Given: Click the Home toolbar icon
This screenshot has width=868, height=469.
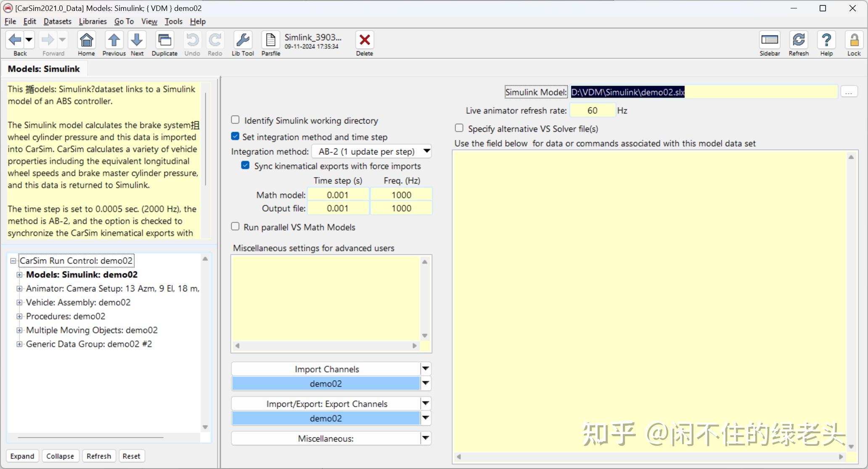Looking at the screenshot, I should [x=86, y=41].
